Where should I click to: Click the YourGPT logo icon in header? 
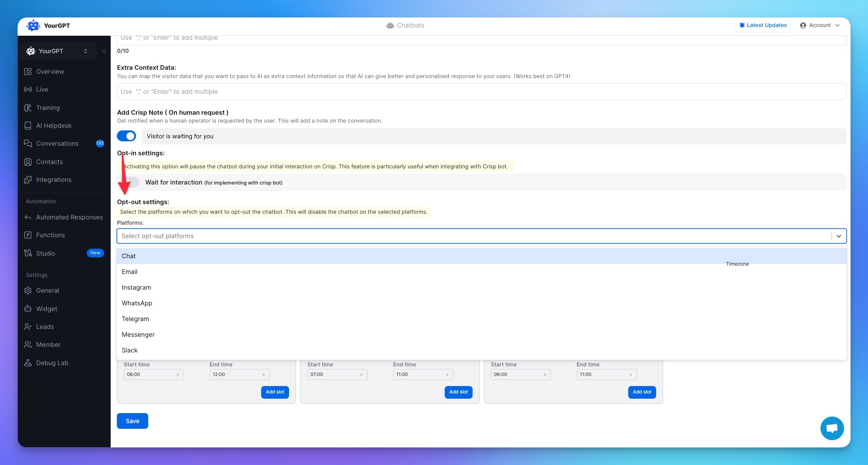[33, 26]
